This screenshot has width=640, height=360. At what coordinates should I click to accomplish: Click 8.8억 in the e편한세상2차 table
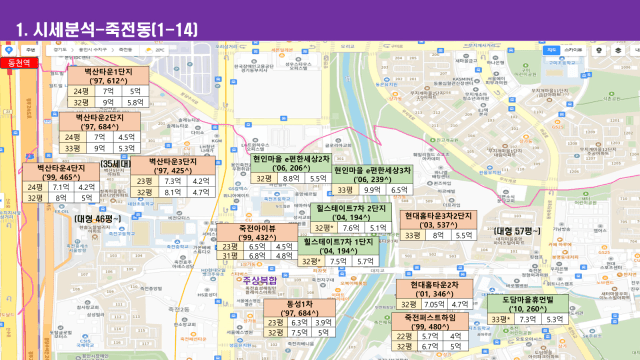tap(291, 178)
